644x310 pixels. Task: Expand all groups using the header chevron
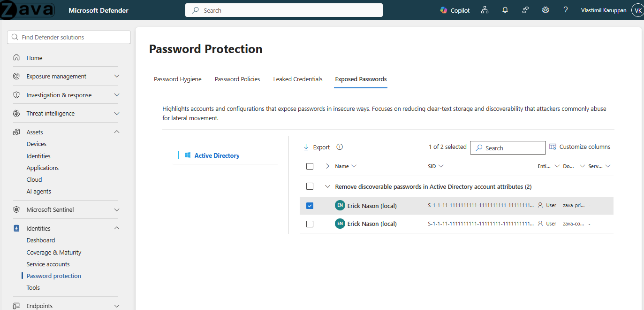pos(328,166)
